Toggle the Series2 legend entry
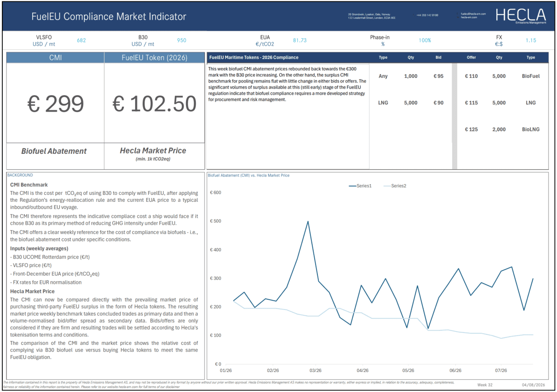This screenshot has height=392, width=557. tap(395, 186)
